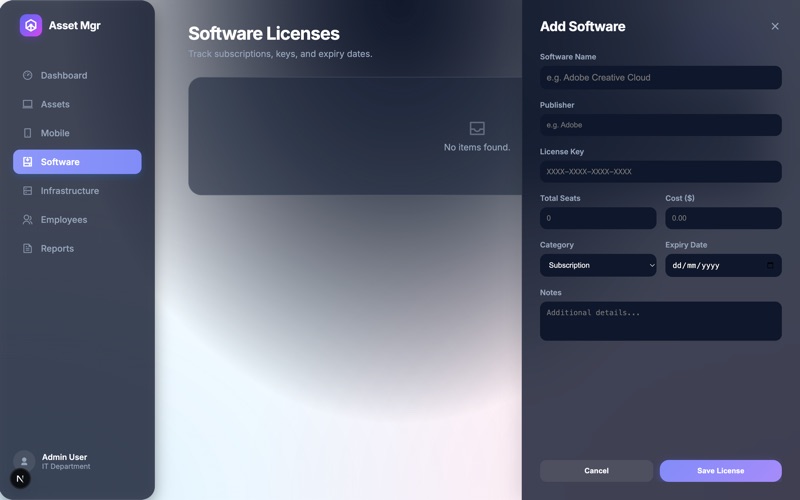
Task: Click the Assets laptop icon
Action: (28, 104)
